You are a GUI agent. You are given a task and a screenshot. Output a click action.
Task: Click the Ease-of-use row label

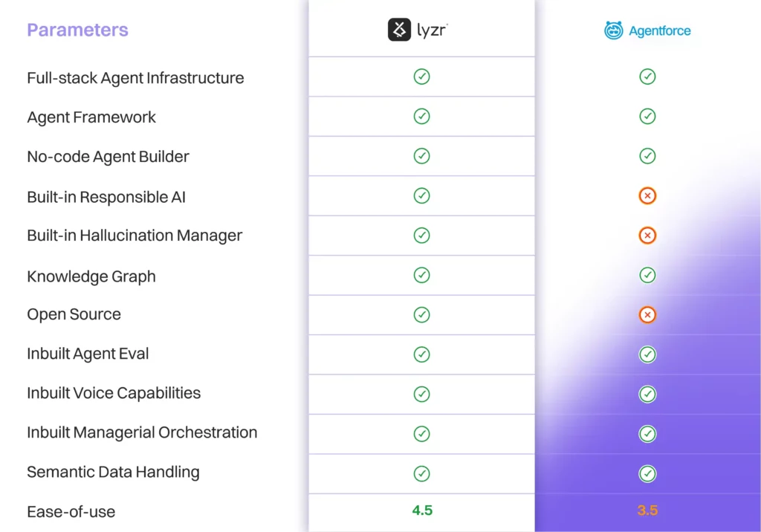71,511
